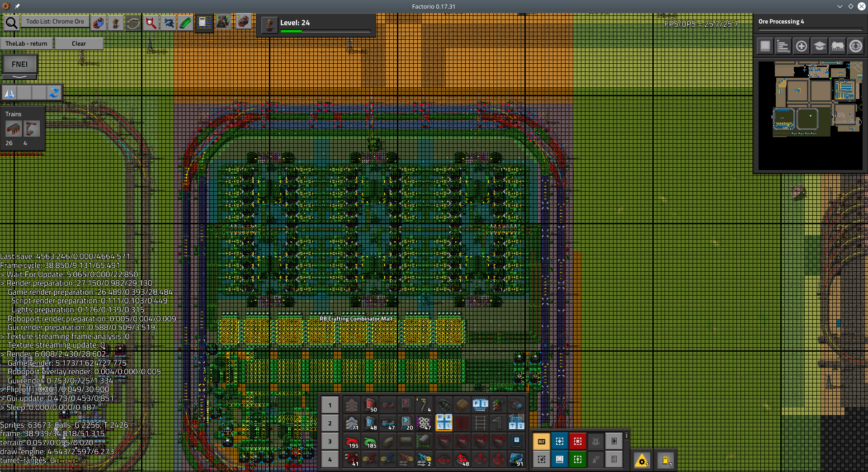Click the blue blueprint selection shortcut

(x=560, y=441)
